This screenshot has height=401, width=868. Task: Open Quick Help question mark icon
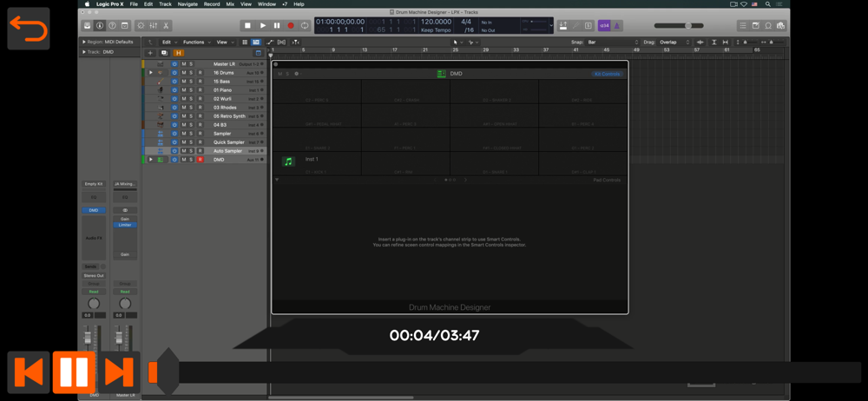tap(112, 25)
